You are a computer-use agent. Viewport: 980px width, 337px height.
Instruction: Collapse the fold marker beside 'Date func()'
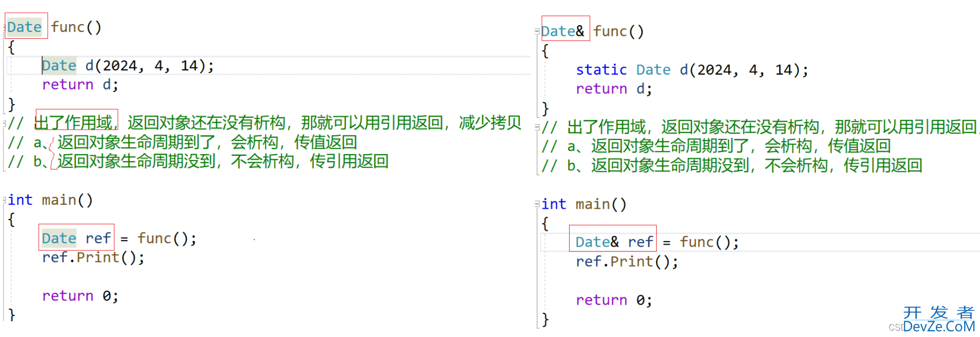coord(4,28)
